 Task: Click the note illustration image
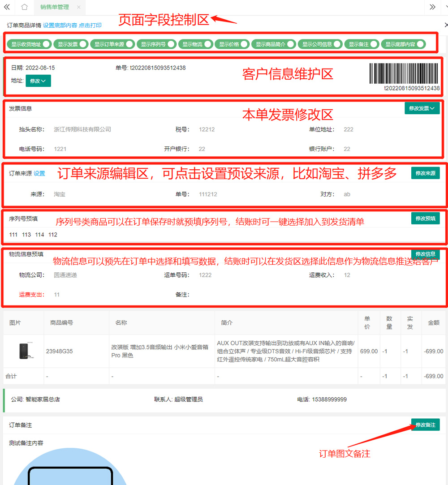[x=70, y=467]
